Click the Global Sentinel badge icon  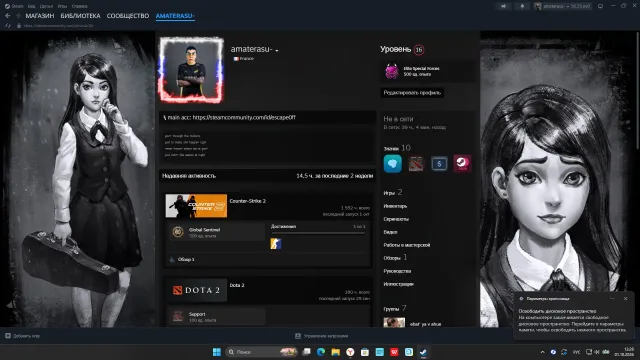(178, 232)
